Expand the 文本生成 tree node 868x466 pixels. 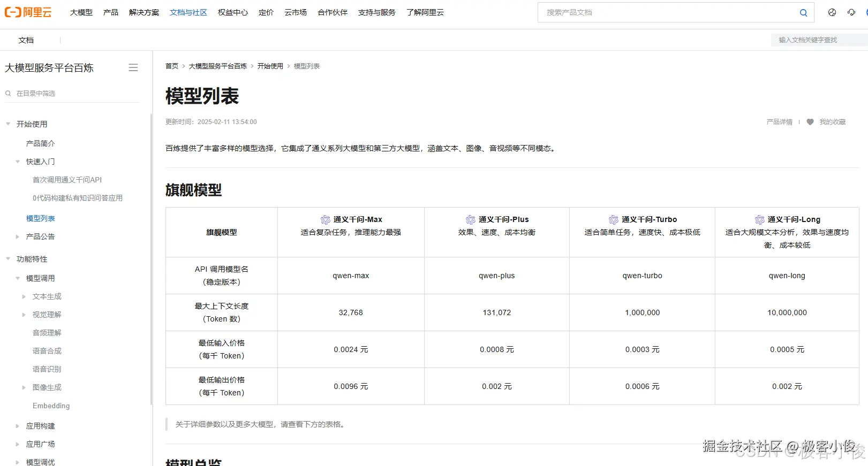click(24, 296)
